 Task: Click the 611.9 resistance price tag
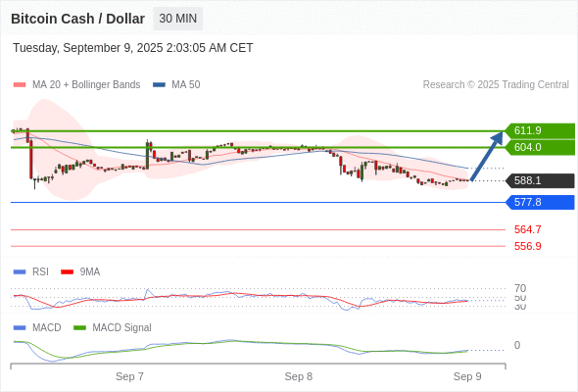click(x=540, y=130)
